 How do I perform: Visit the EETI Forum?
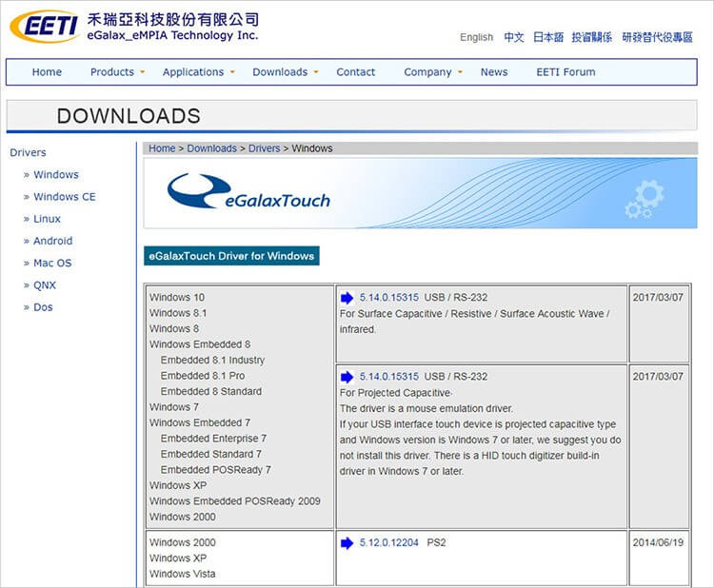(565, 72)
